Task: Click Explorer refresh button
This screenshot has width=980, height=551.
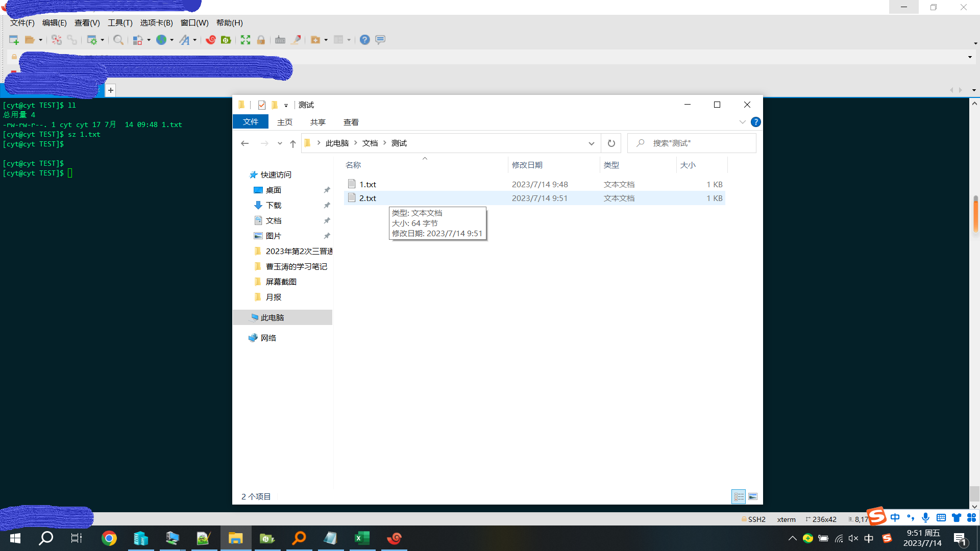Action: 611,143
